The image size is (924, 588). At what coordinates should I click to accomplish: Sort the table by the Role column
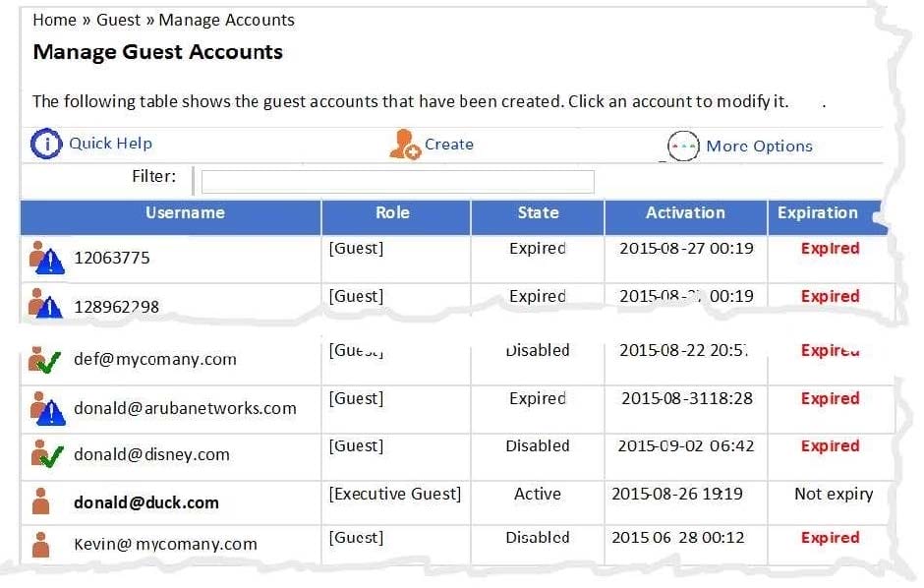pos(392,213)
